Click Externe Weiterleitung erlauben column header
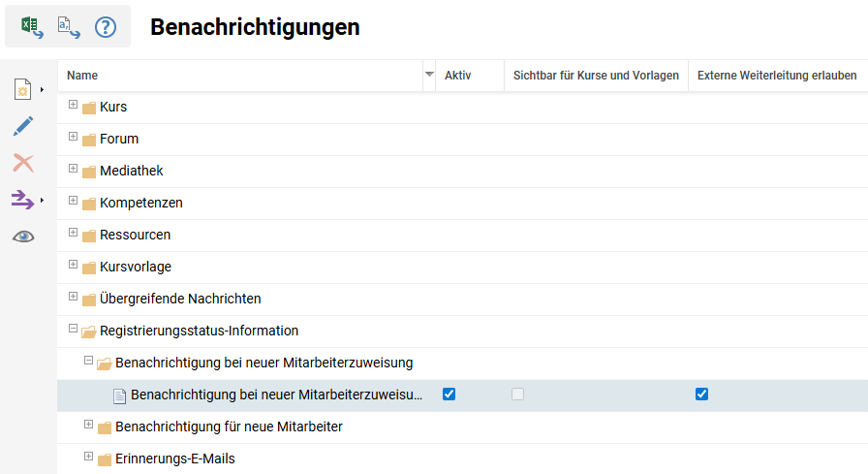 [x=777, y=76]
